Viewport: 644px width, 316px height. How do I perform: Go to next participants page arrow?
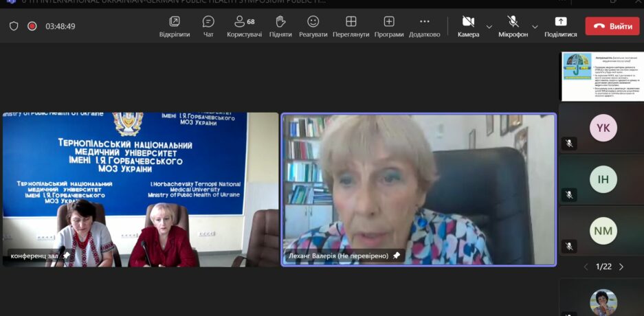(621, 267)
